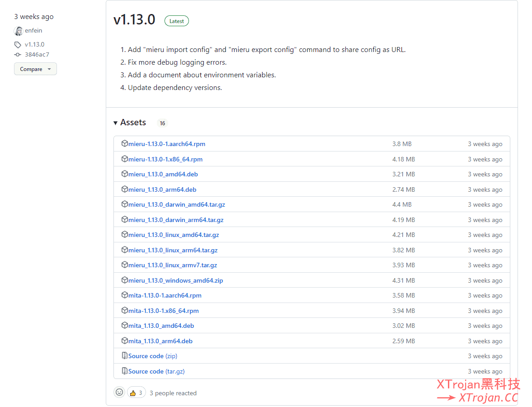Screen dimensions: 532x407
Task: Click package icon for mieru linux_amd64 tarball
Action: click(124, 234)
